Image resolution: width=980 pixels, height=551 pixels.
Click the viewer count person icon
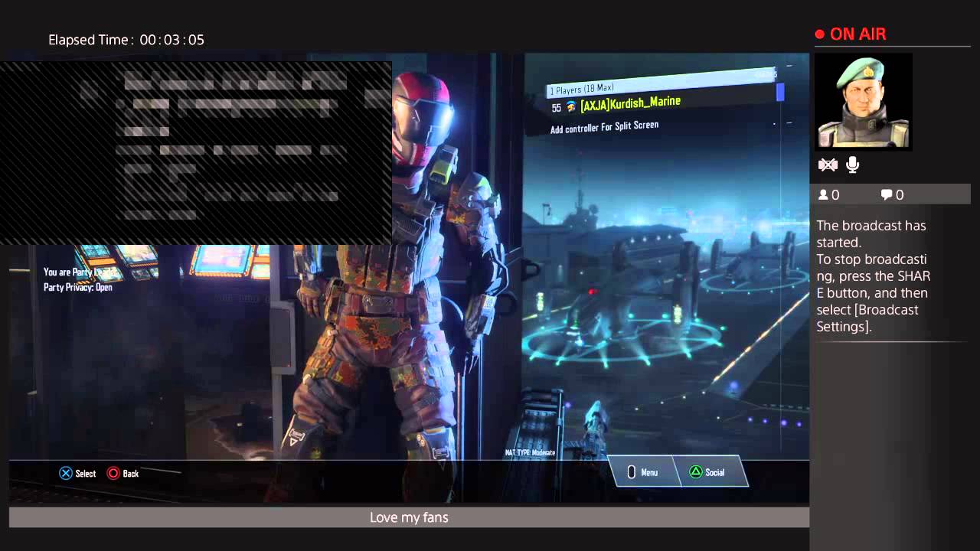click(x=823, y=195)
